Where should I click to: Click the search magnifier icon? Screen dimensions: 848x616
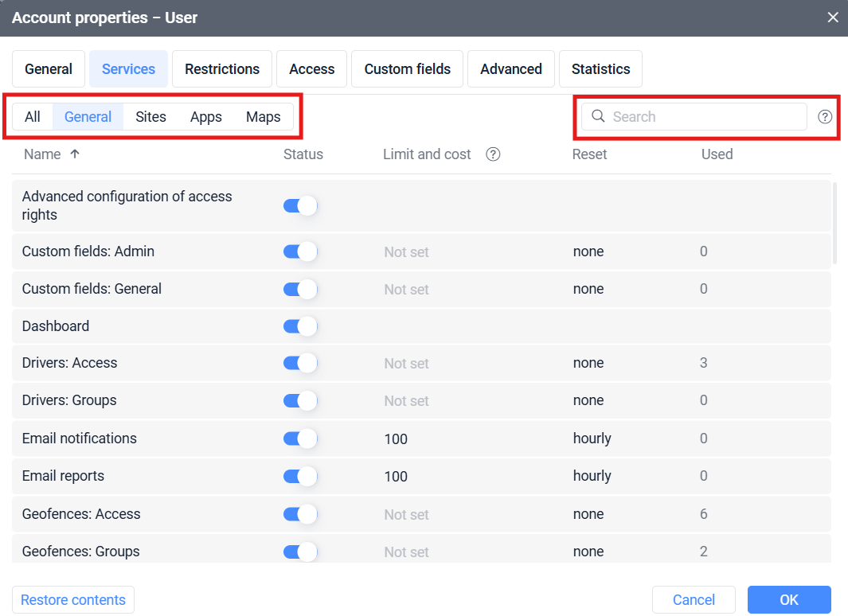(x=598, y=116)
